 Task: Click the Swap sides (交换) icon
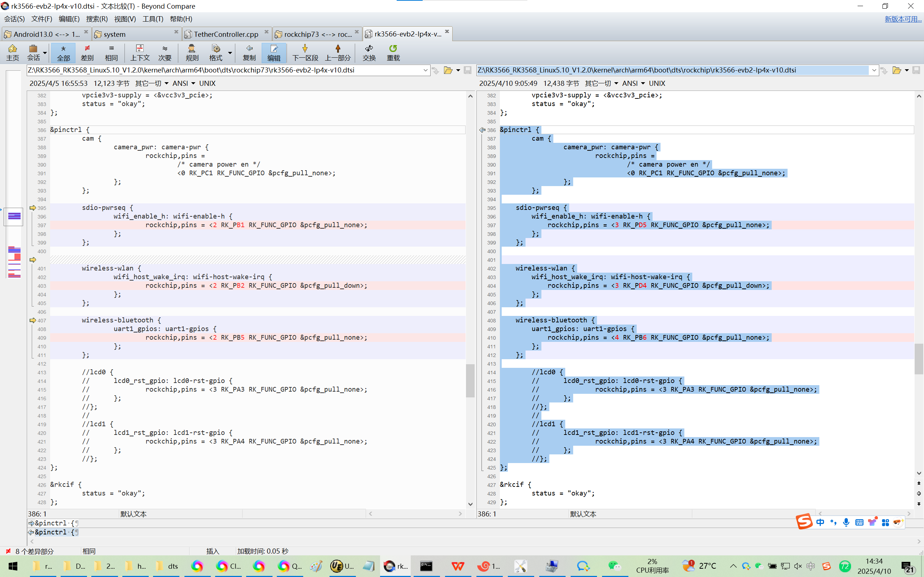(x=369, y=52)
